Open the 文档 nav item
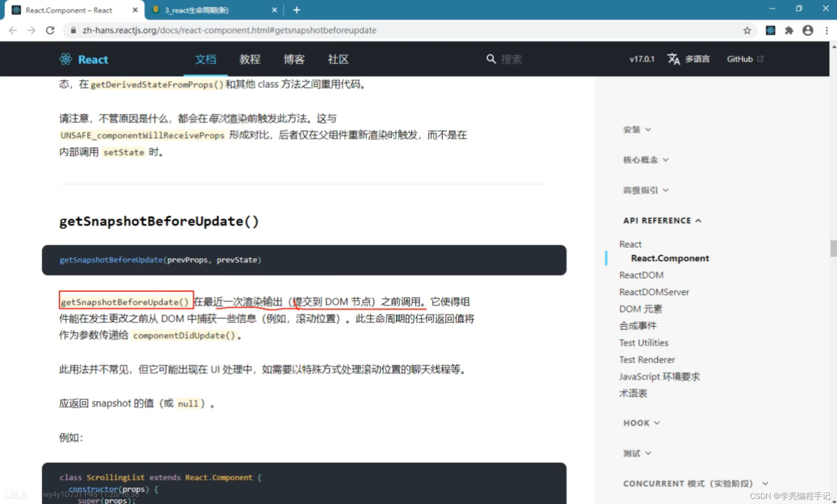 (x=206, y=59)
